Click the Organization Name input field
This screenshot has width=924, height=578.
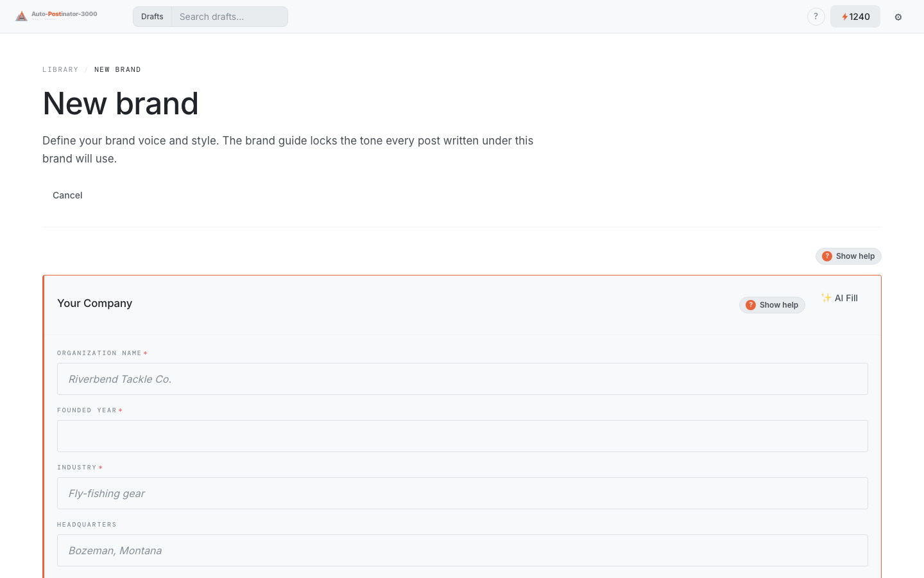tap(462, 379)
